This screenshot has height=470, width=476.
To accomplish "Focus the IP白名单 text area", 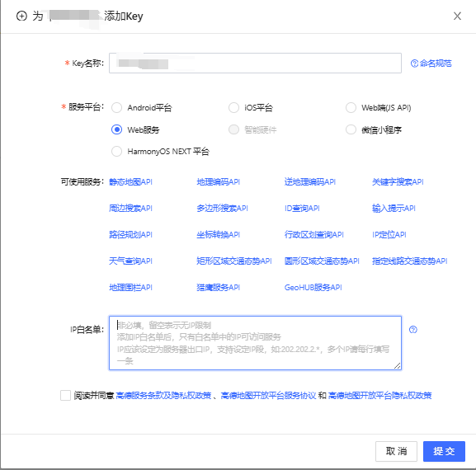I will point(255,343).
